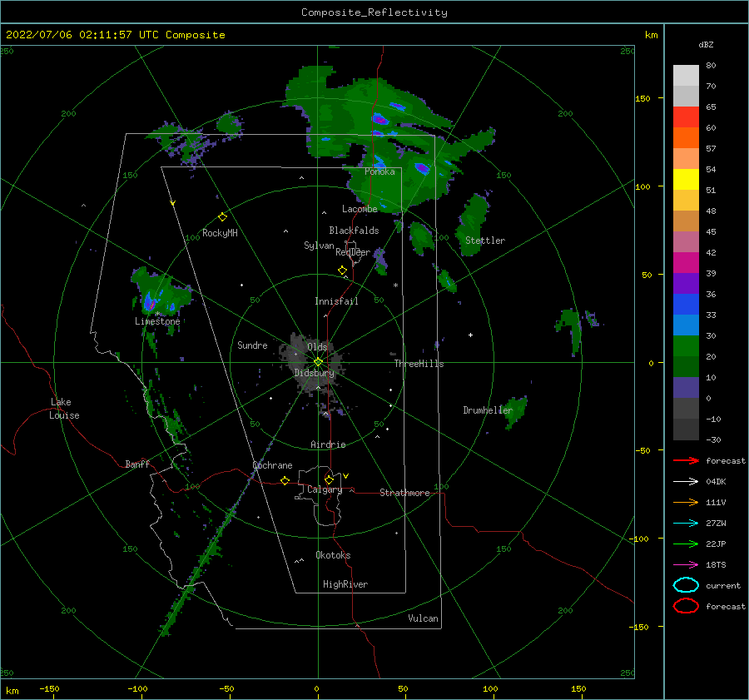The height and width of the screenshot is (700, 749).
Task: Click magenta 18TS arrow in legend
Action: pyautogui.click(x=686, y=565)
